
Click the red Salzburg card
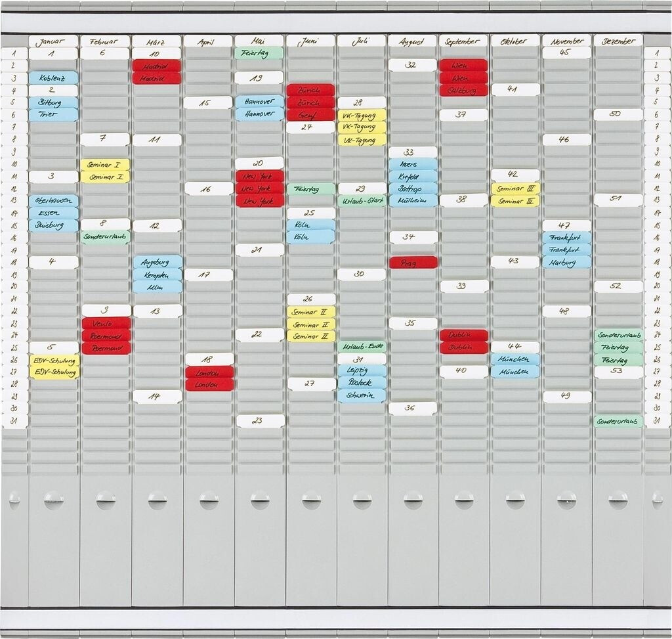point(463,91)
